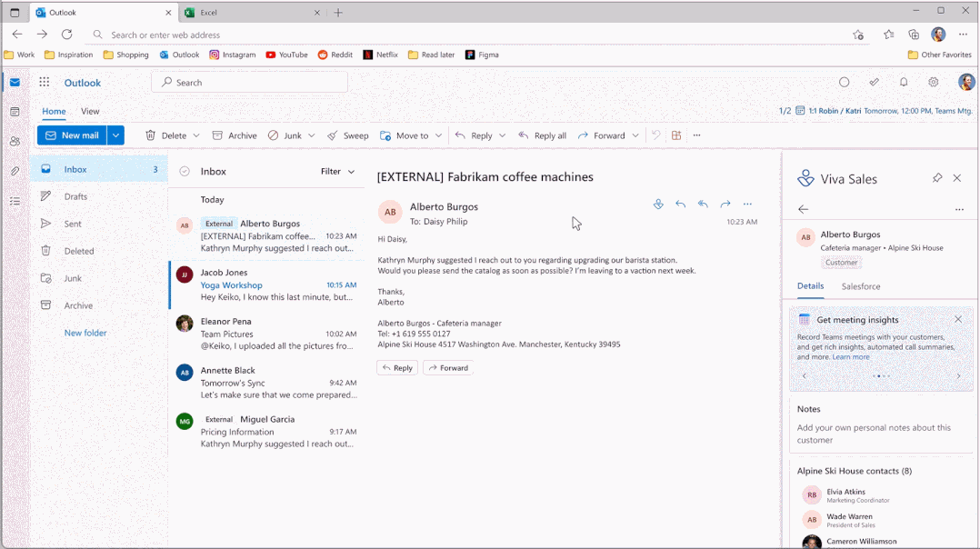Open the Jacob Jones Yoga Workshop email

(267, 284)
